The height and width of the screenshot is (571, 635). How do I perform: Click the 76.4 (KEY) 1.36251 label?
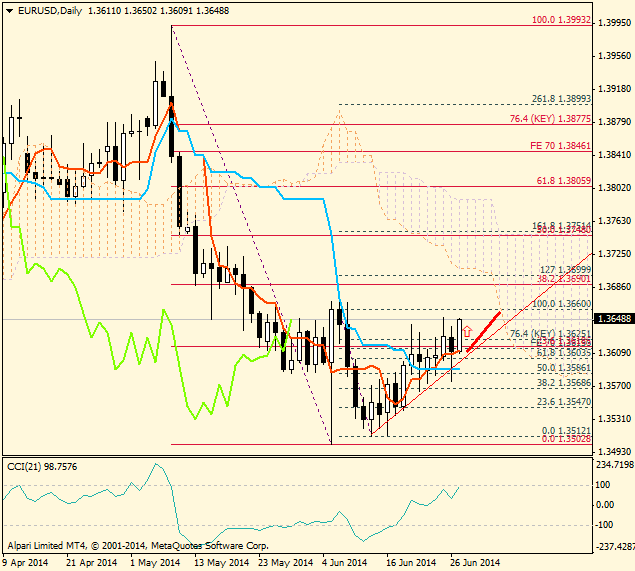tap(550, 334)
